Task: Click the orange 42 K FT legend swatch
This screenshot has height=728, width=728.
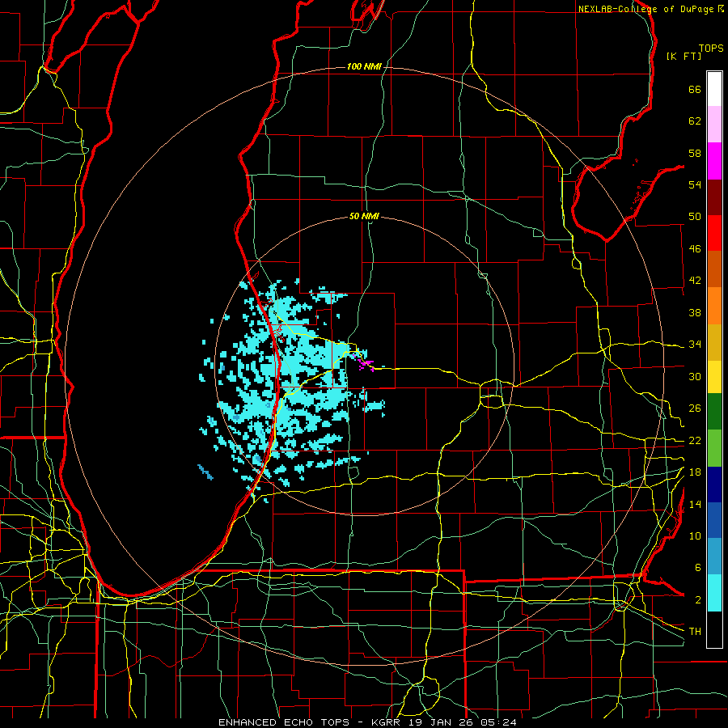Action: tap(714, 305)
